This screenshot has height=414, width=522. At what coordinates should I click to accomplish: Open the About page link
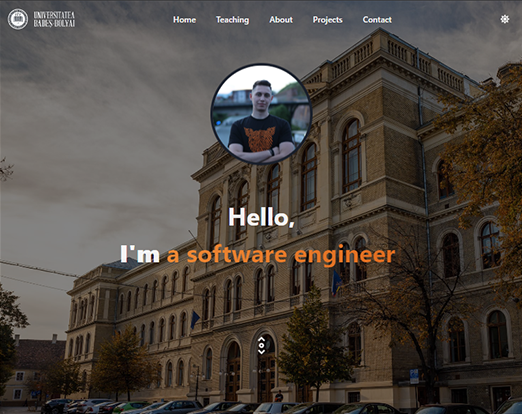click(x=281, y=20)
